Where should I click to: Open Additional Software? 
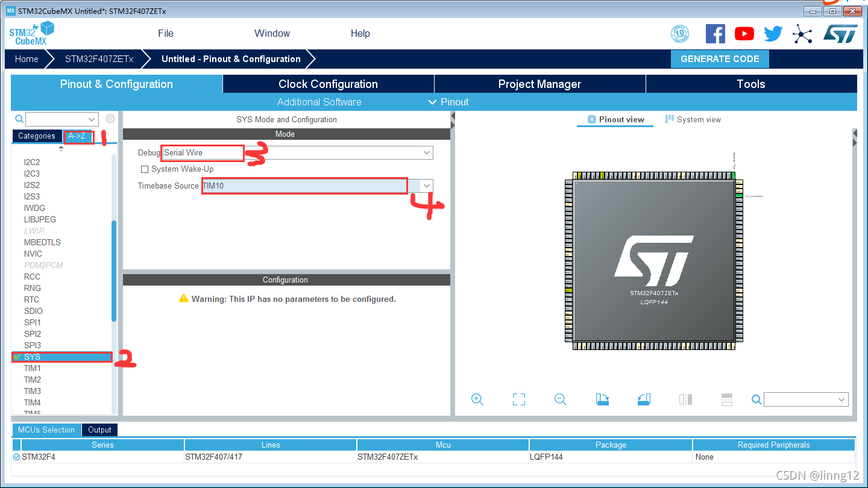point(319,102)
